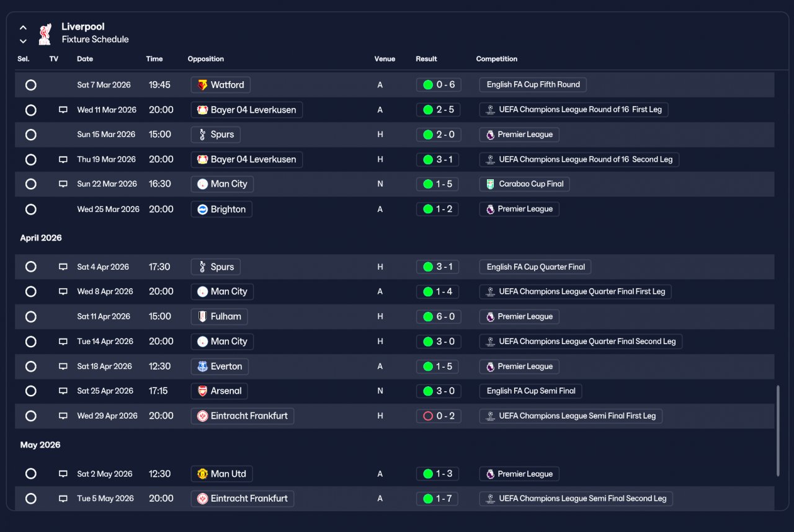Open Champions League Quarter Final Second Leg
Image resolution: width=794 pixels, height=532 pixels.
(581, 342)
